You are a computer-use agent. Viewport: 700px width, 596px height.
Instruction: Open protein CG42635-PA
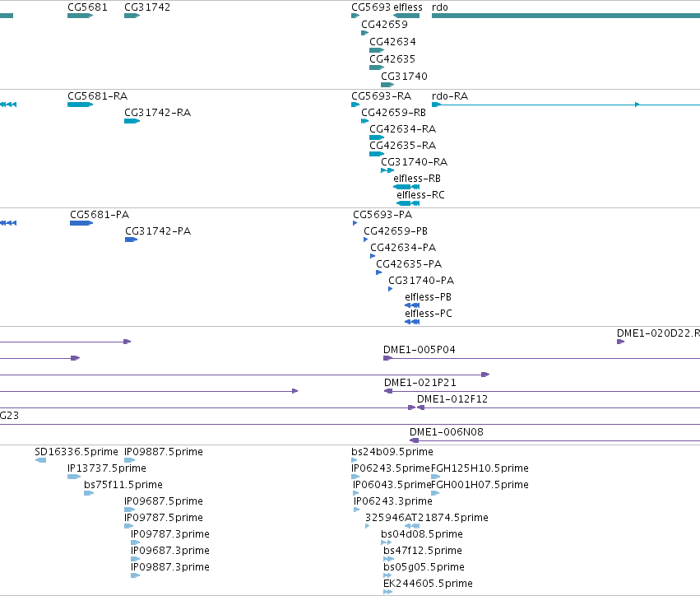click(409, 264)
